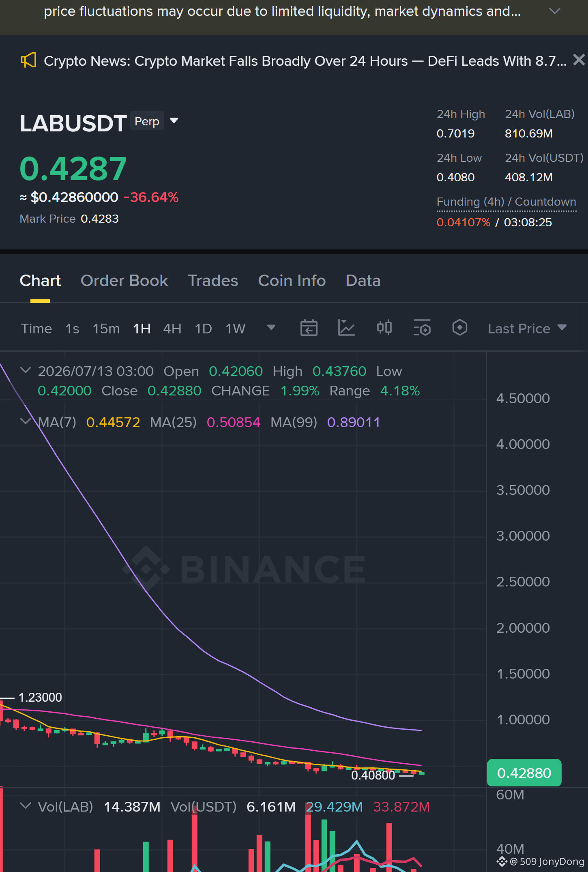Select the 15m chart interval
588x872 pixels.
[106, 329]
